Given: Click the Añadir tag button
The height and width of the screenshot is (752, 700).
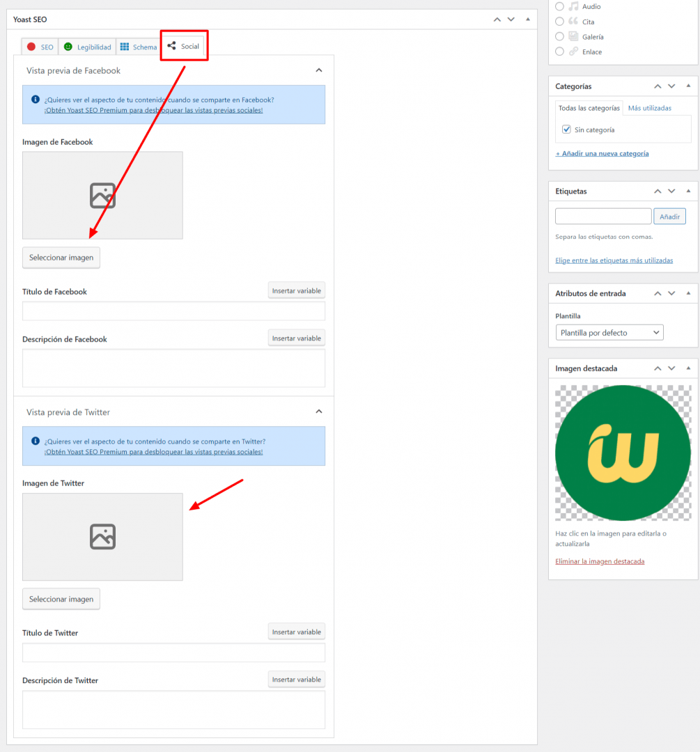Looking at the screenshot, I should click(670, 217).
